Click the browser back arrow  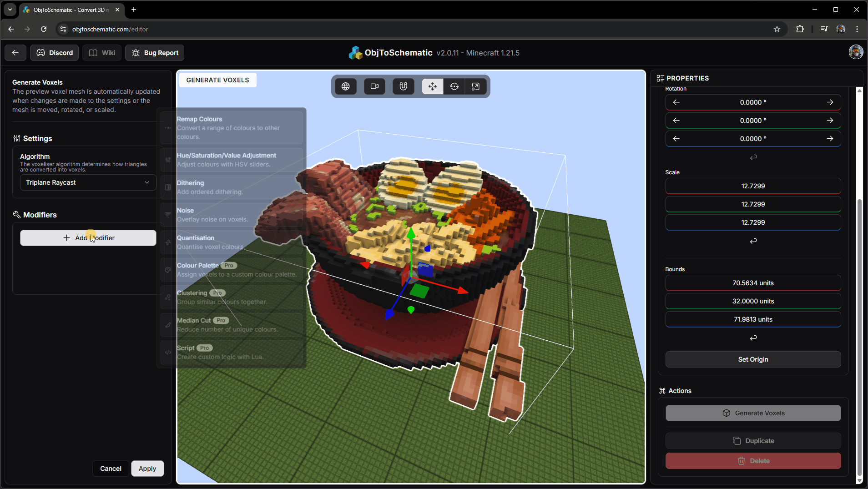point(11,29)
